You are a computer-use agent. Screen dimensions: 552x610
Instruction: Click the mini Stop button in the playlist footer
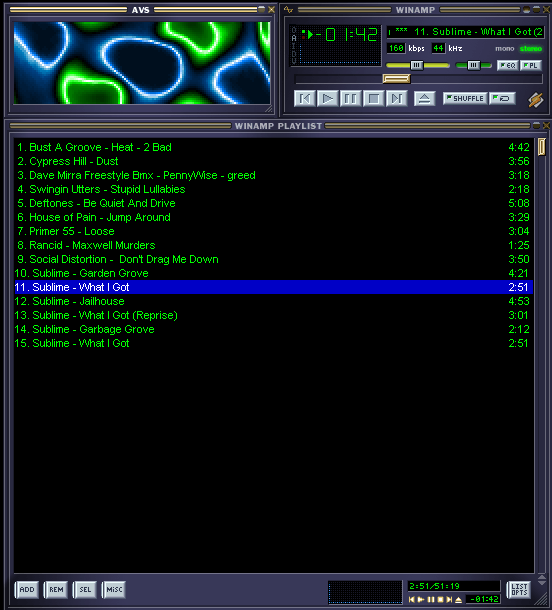click(440, 599)
